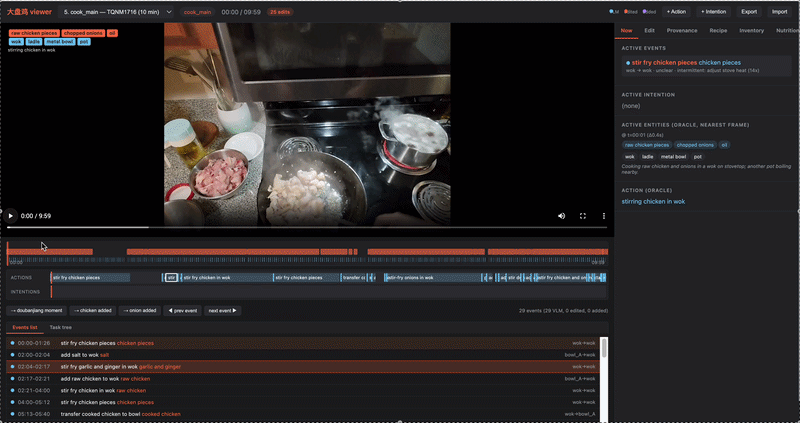This screenshot has width=800, height=423.
Task: Select the 'stir-fry onions in wok' timeline block
Action: (x=433, y=278)
